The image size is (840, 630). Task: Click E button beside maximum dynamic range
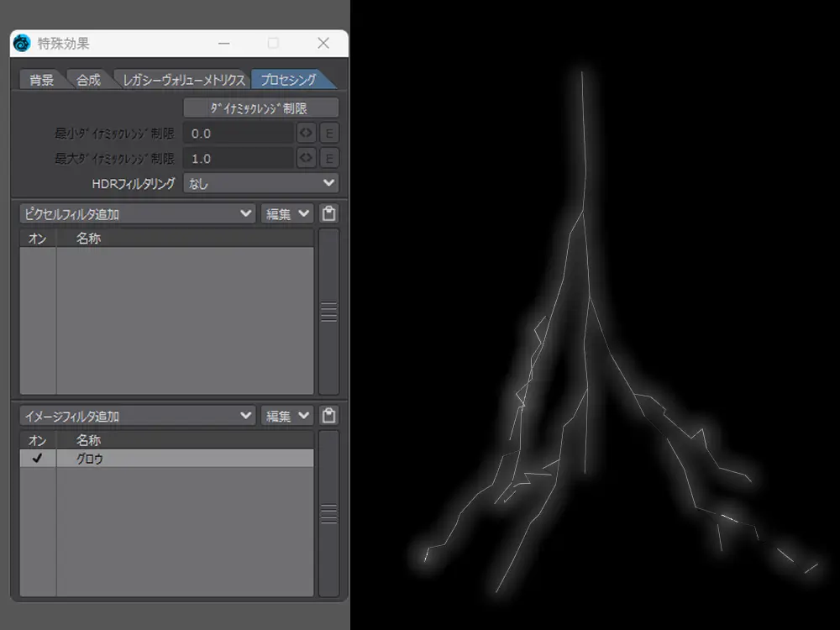[329, 159]
